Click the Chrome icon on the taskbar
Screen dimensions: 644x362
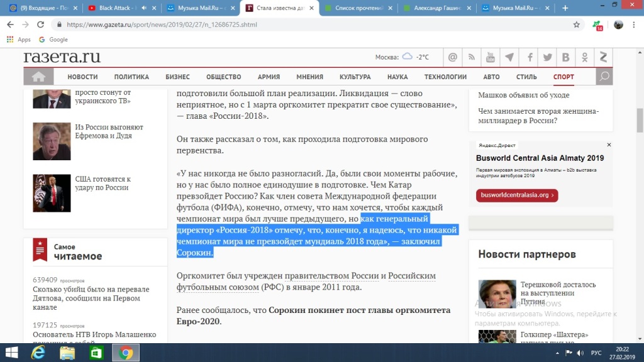pyautogui.click(x=126, y=353)
